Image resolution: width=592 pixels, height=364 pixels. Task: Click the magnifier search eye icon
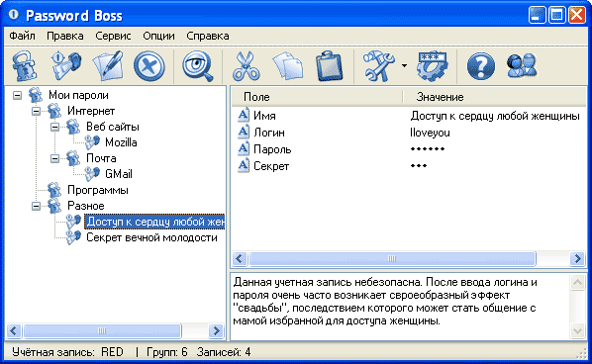[x=198, y=66]
